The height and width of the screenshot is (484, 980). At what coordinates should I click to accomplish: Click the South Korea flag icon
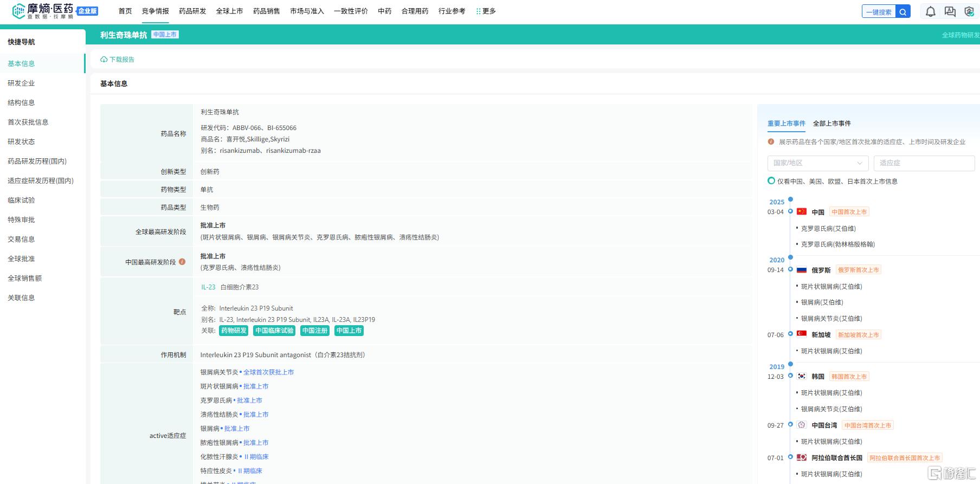point(802,376)
